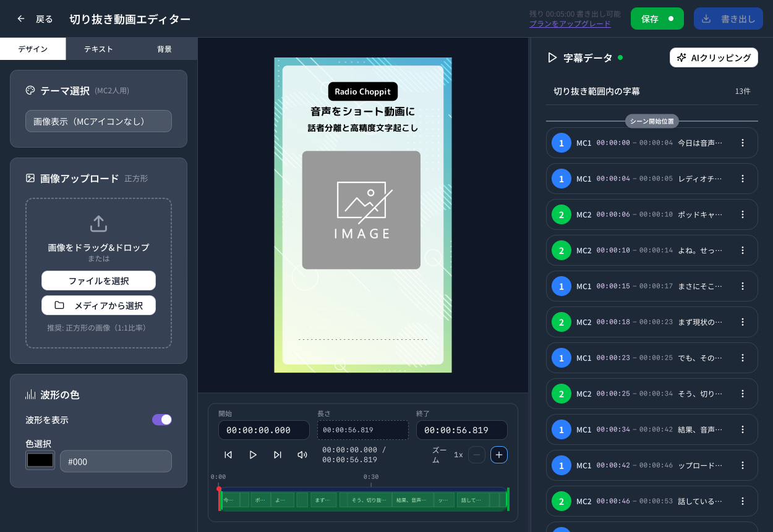773x532 pixels.
Task: Open options menu for subtitle まさにそこ…
Action: coord(743,286)
